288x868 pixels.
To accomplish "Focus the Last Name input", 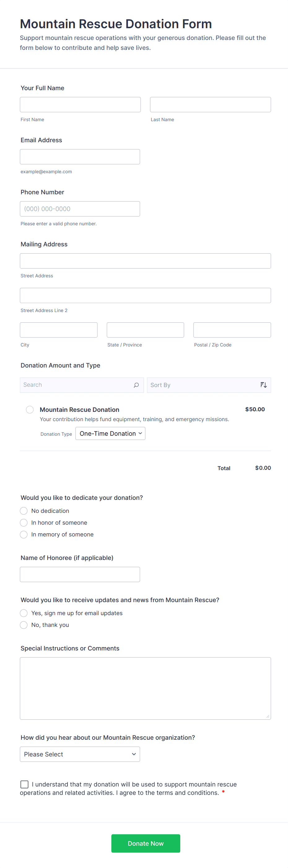I will (210, 104).
